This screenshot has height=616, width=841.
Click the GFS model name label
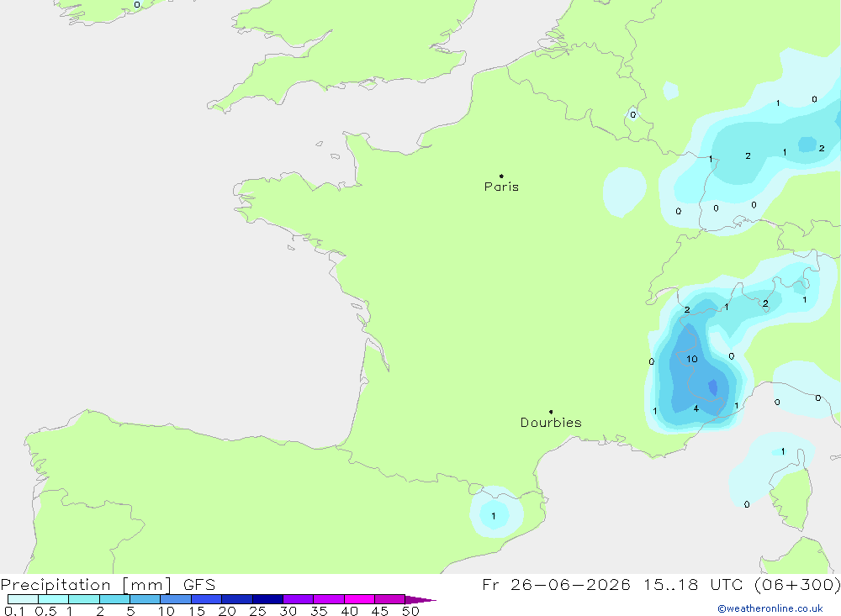click(x=199, y=585)
